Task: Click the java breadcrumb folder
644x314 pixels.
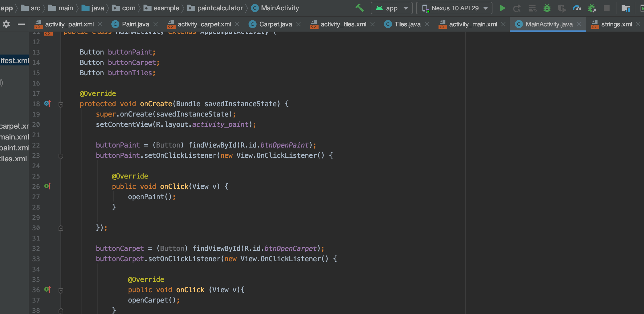Action: [x=93, y=8]
